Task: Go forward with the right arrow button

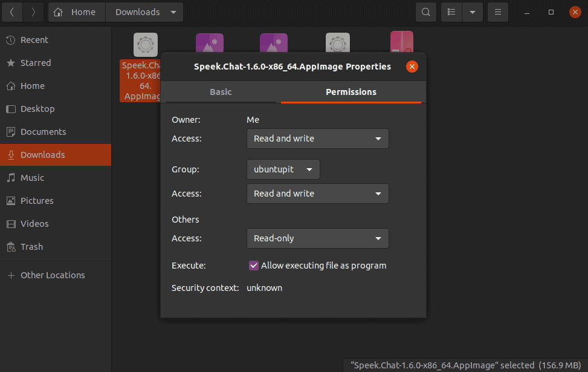Action: point(33,12)
